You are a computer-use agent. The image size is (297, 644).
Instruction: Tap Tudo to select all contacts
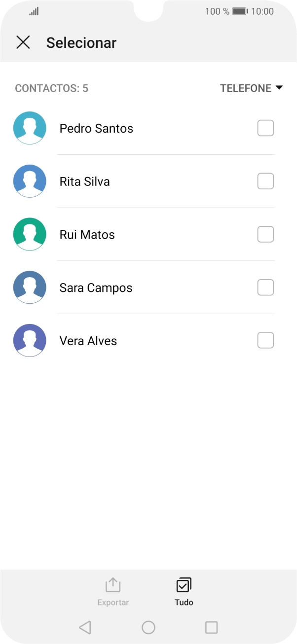point(183,590)
